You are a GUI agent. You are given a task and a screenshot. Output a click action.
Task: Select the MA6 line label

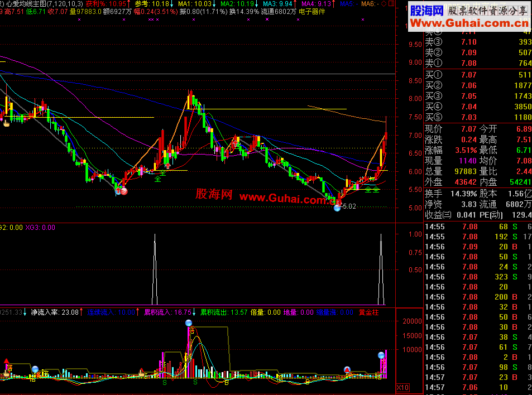pos(370,4)
